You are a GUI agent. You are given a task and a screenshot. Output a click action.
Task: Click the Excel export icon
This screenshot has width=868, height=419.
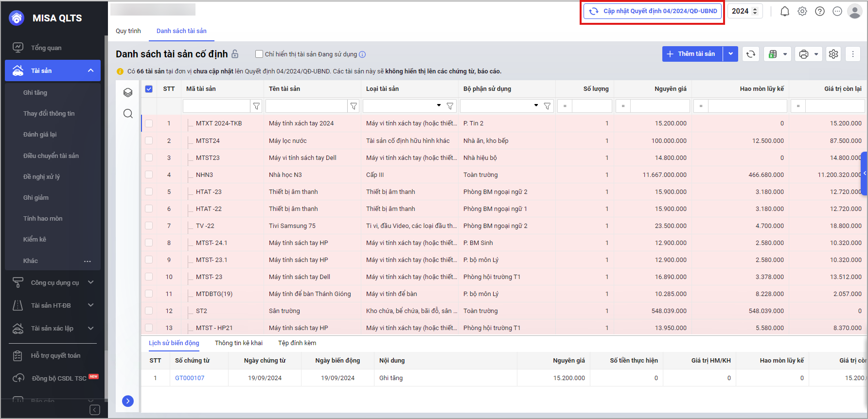point(773,54)
